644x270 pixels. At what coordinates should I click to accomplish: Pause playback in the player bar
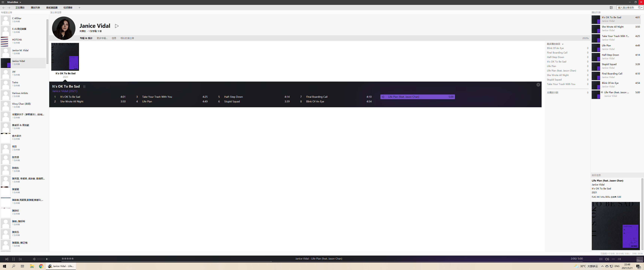tap(13, 259)
